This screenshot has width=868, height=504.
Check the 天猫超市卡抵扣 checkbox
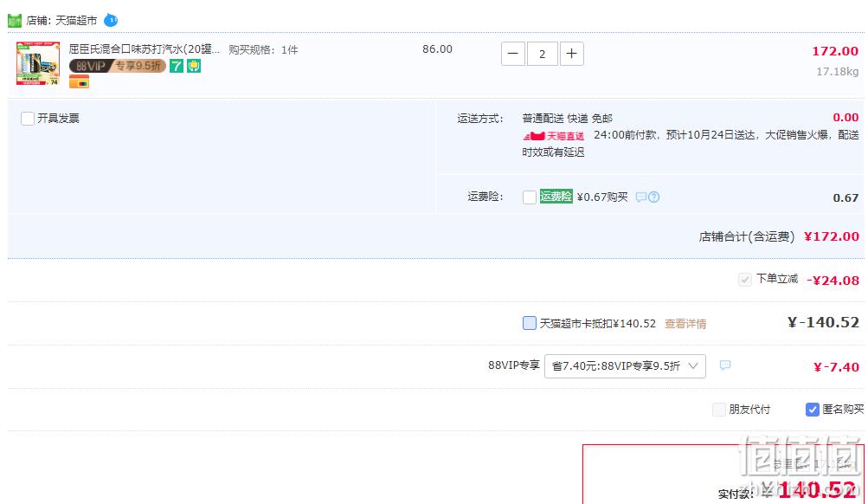tap(530, 323)
